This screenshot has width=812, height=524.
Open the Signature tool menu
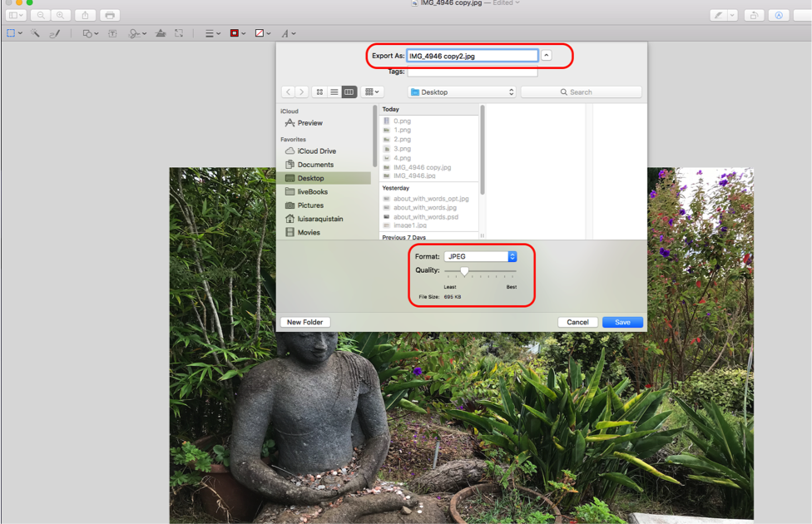[137, 33]
